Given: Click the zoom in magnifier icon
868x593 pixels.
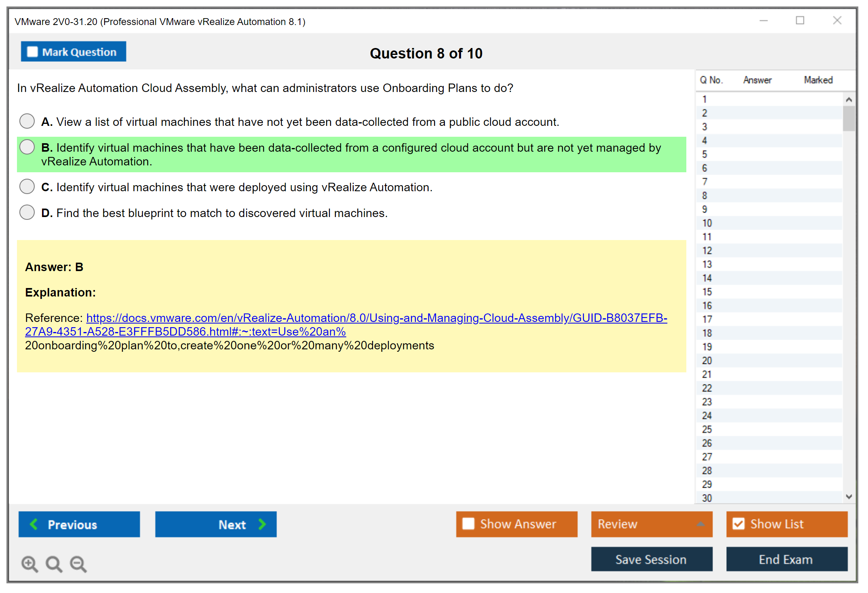Looking at the screenshot, I should (x=29, y=564).
